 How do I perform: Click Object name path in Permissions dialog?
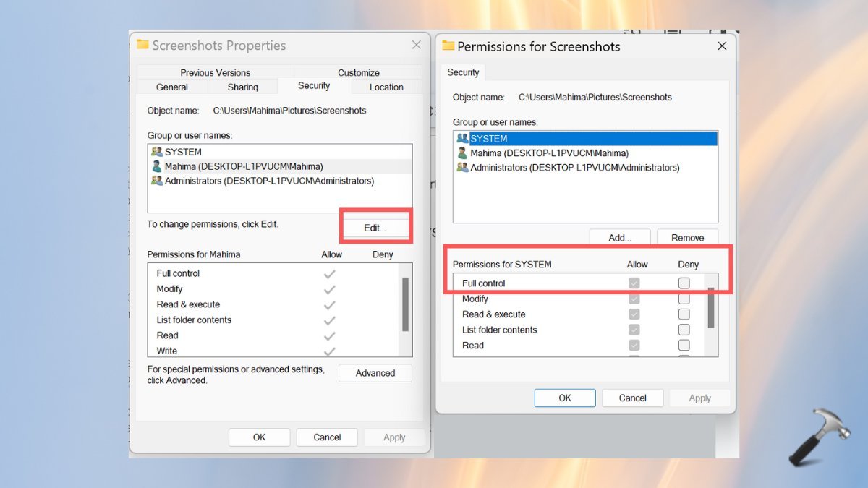595,97
